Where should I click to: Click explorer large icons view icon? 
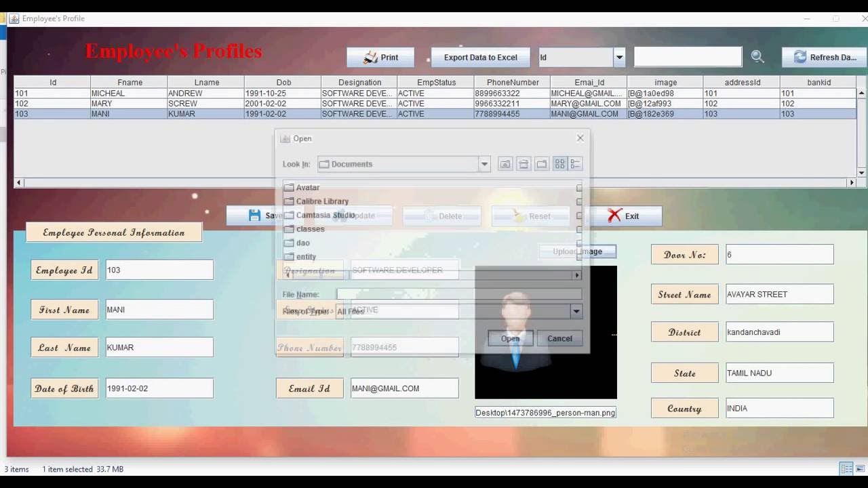click(860, 469)
